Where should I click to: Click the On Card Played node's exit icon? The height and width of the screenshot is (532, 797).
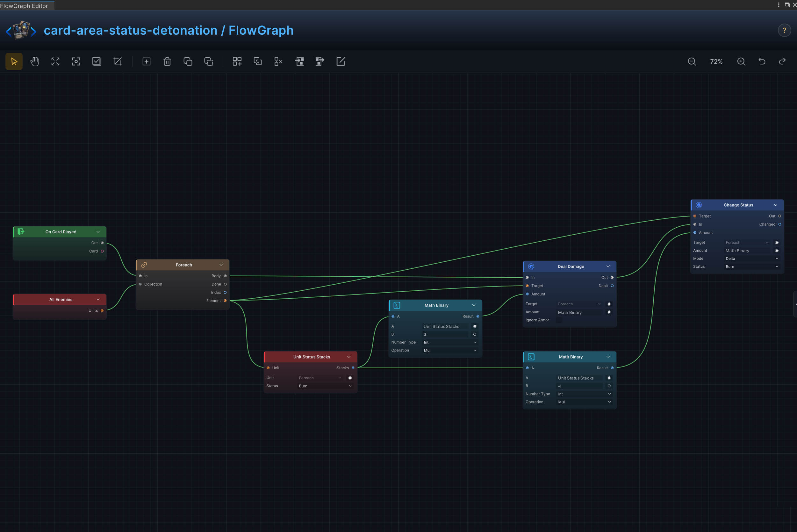pyautogui.click(x=21, y=231)
